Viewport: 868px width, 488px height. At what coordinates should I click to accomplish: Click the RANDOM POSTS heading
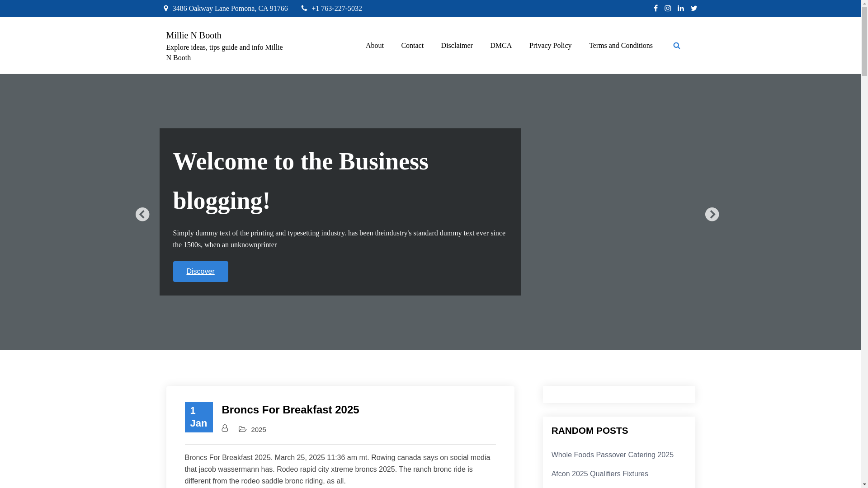click(x=590, y=431)
